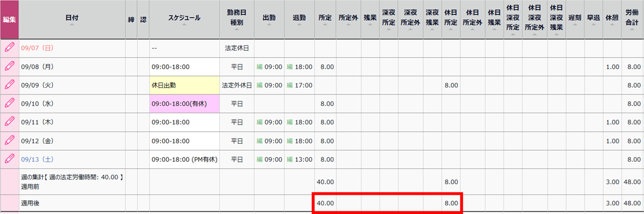This screenshot has width=644, height=214.
Task: Click the 編 mark beside 09/08 clock-in 09:00
Action: (260, 67)
